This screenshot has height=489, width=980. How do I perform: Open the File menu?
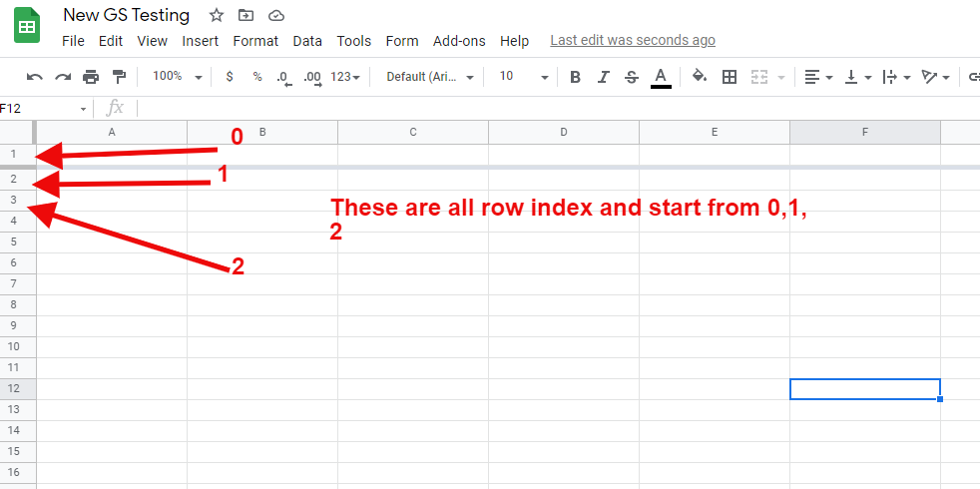(73, 41)
